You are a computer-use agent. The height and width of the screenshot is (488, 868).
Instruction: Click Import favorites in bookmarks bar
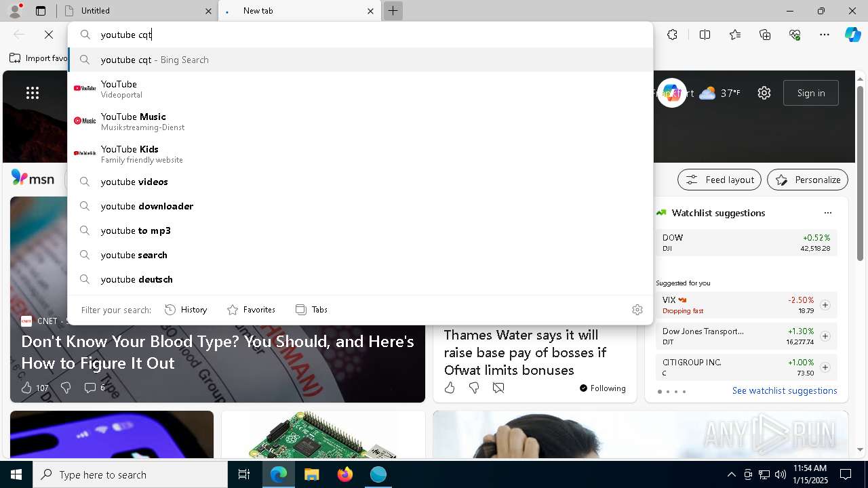click(39, 58)
